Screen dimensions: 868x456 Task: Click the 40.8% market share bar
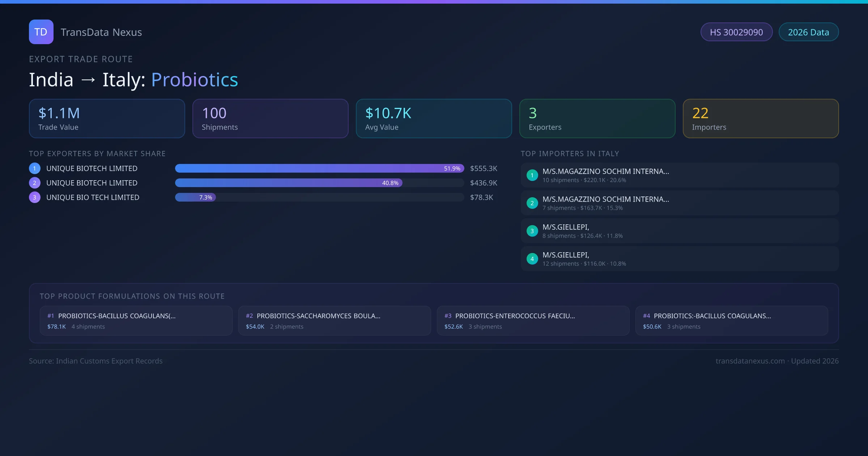288,183
